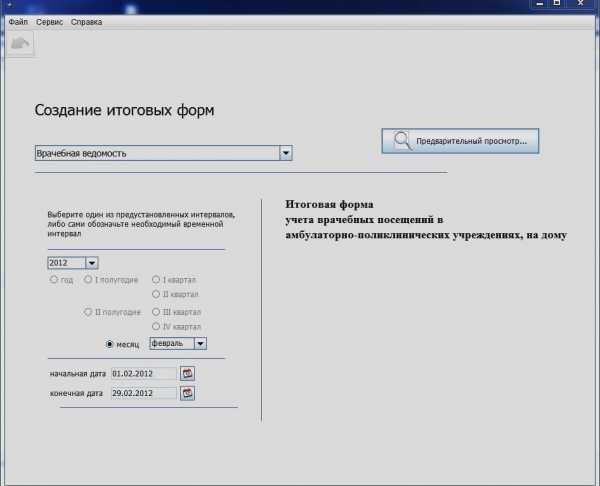
Task: Open the Справка menu
Action: click(87, 21)
